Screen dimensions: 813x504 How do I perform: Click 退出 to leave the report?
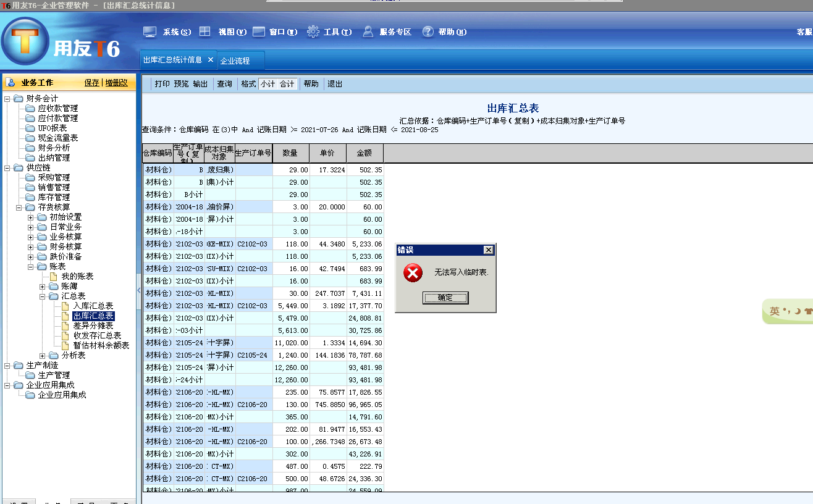click(x=335, y=84)
